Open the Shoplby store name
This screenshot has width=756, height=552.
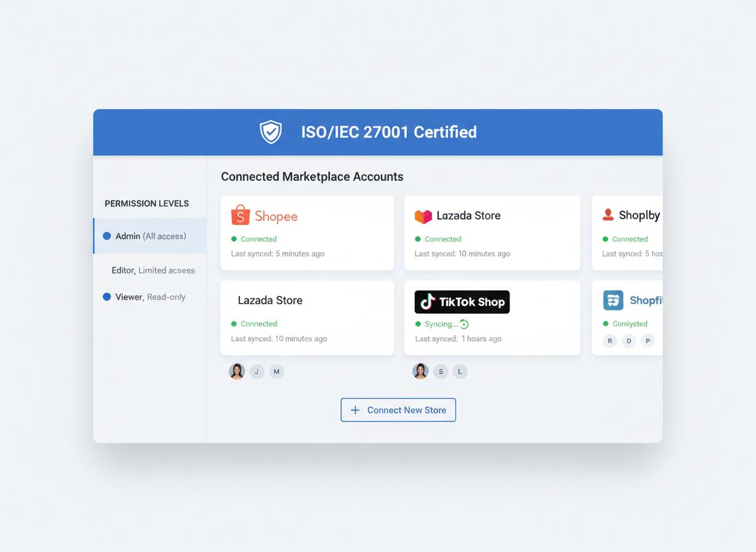[x=639, y=215]
